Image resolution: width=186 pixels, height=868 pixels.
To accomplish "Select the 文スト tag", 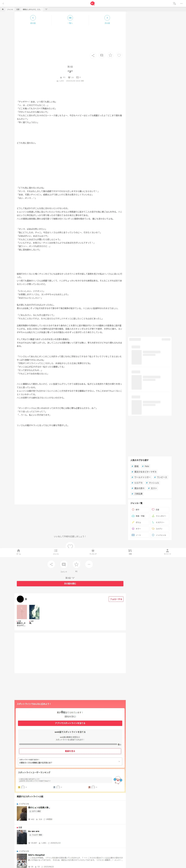I will (153, 488).
